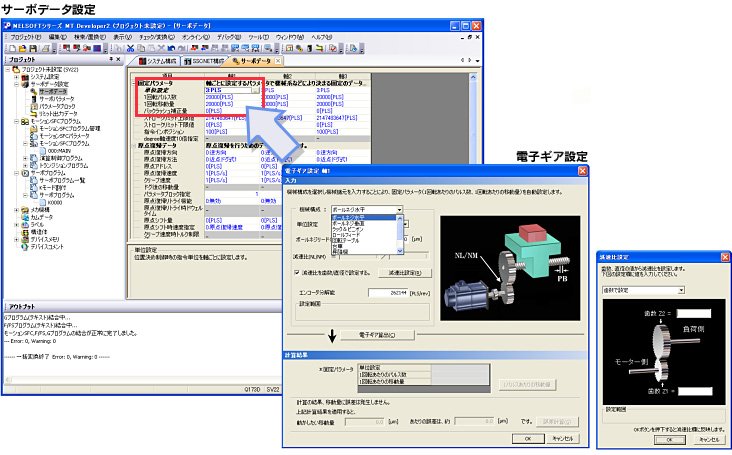Click キャンセル in the gear ratio dialog
732x455 pixels.
[707, 438]
